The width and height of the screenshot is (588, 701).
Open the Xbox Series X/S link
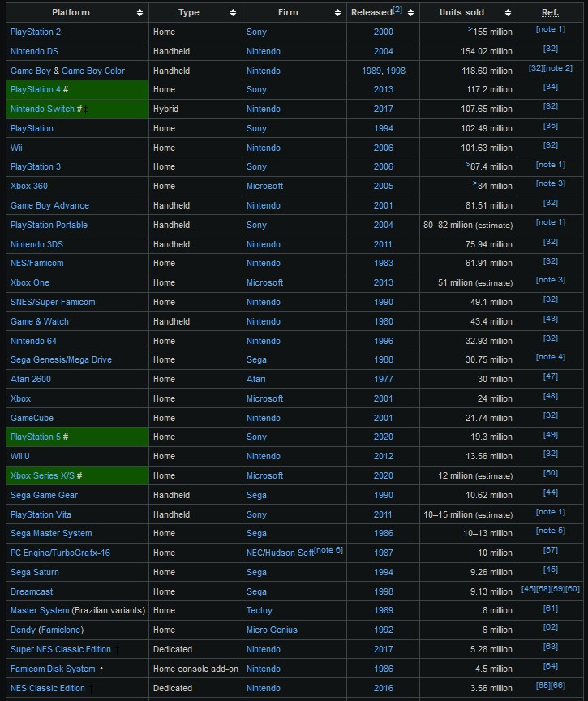pos(42,475)
